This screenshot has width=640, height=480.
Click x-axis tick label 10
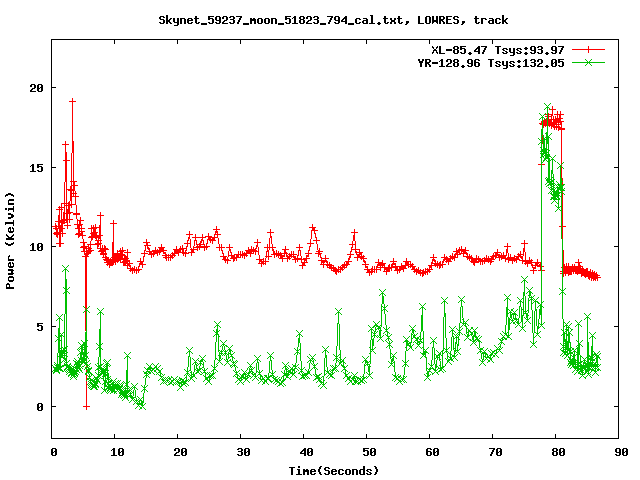(x=117, y=452)
